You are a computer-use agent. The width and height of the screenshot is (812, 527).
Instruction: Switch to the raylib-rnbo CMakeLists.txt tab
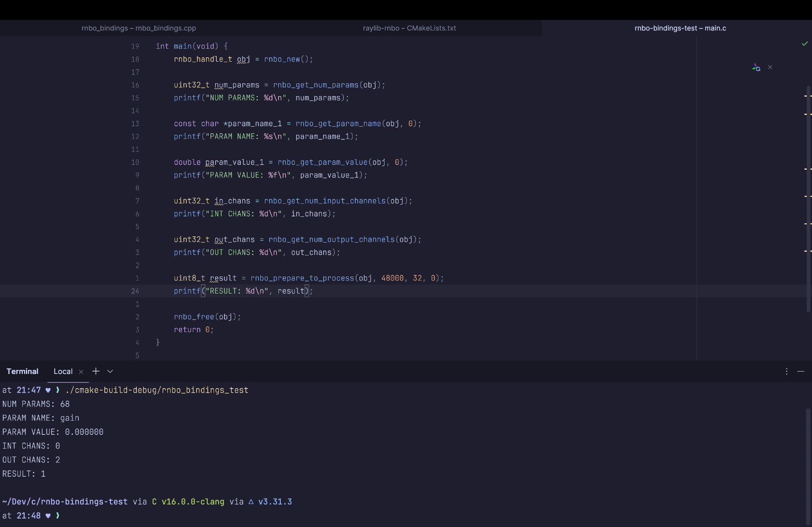point(409,28)
